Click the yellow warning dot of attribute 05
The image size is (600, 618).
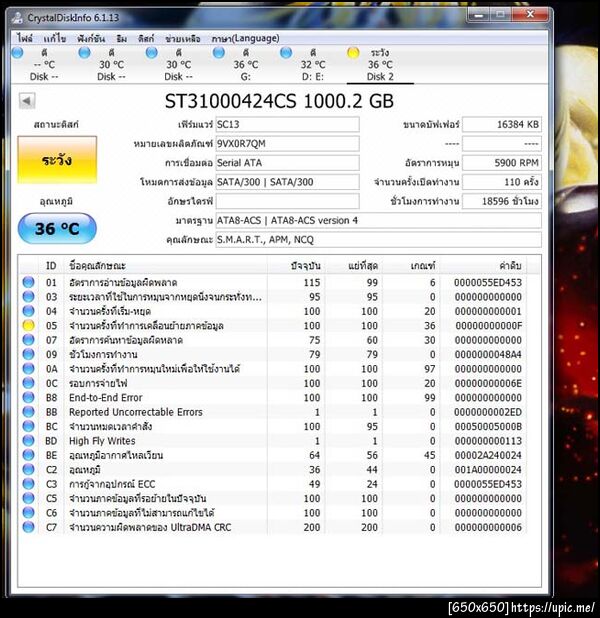(28, 325)
